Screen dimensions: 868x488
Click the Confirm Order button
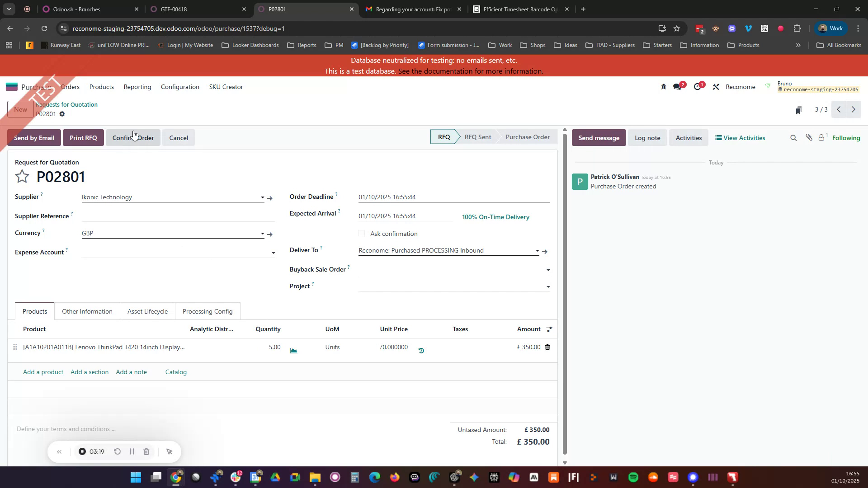133,137
